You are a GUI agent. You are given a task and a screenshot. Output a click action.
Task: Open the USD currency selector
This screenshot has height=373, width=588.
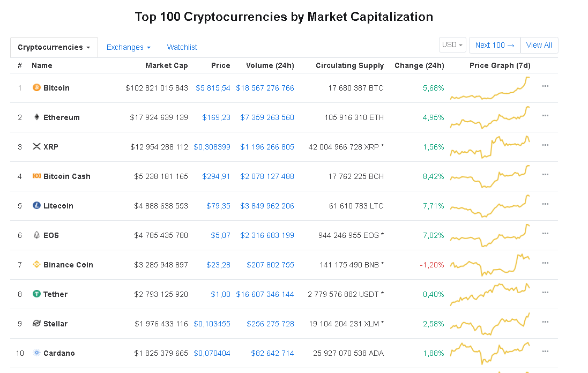pos(452,45)
